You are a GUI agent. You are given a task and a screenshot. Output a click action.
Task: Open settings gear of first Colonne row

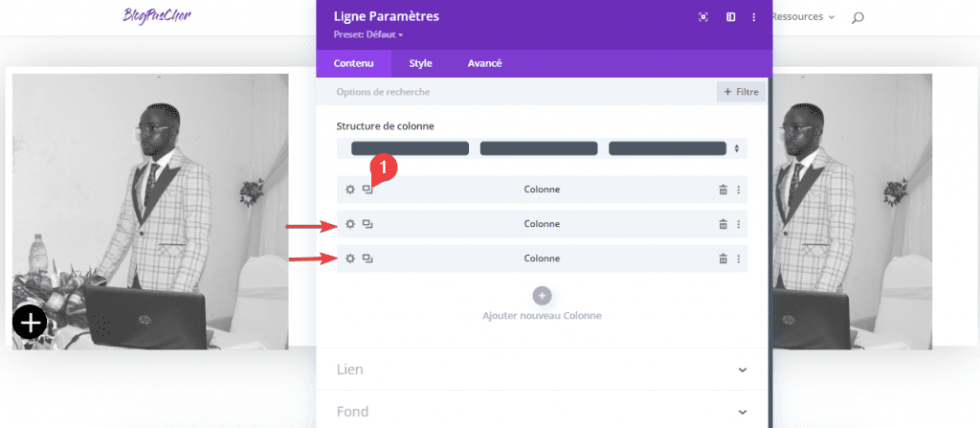click(350, 190)
